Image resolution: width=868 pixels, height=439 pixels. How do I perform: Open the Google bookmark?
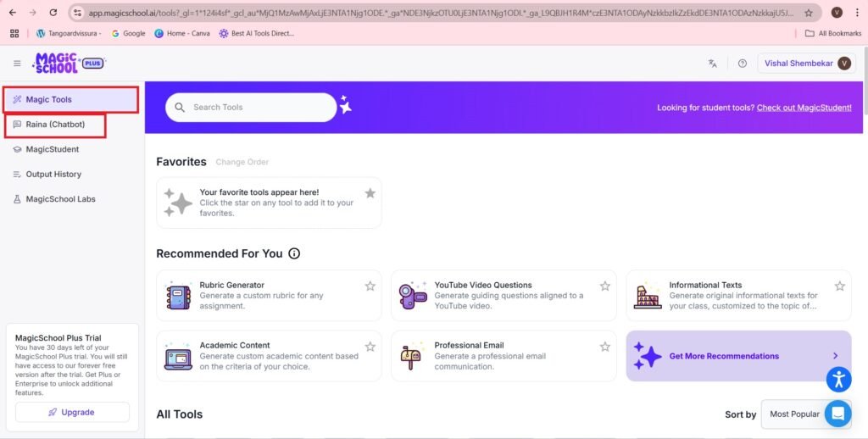pos(129,33)
